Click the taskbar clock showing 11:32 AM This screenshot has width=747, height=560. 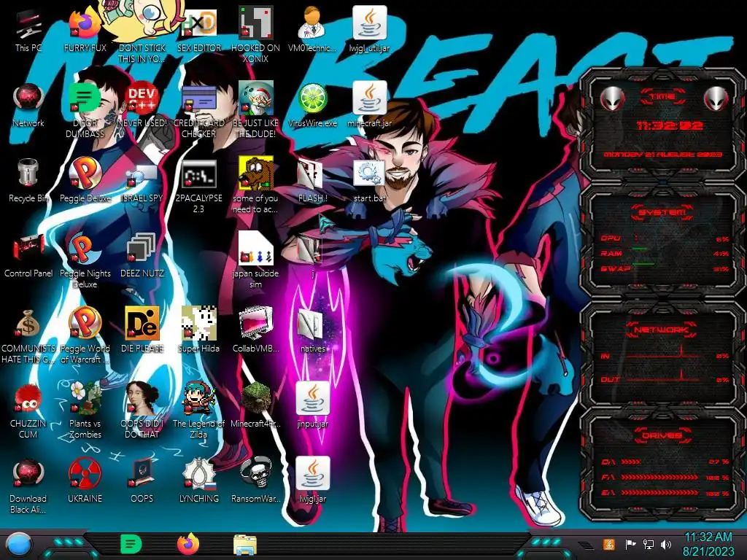click(708, 544)
